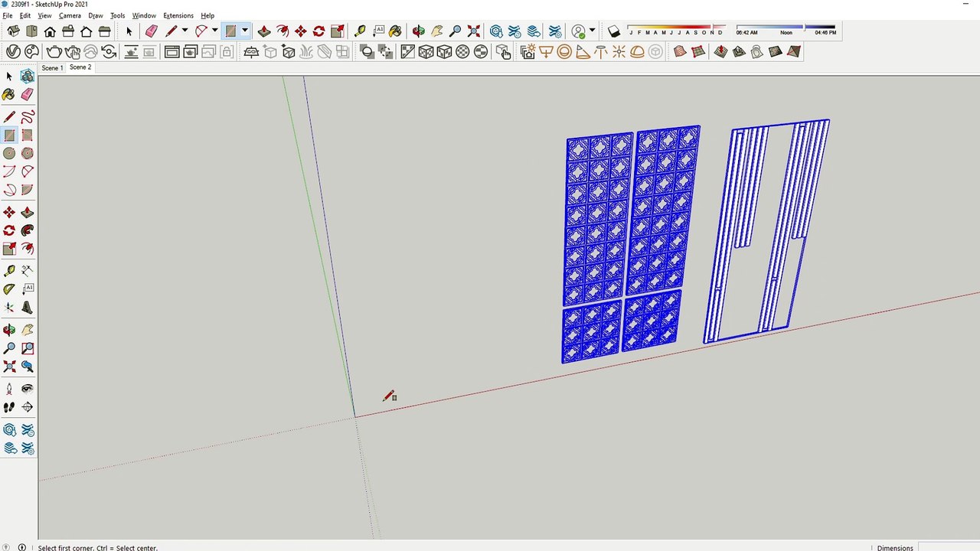Pick the Tape Measure tool in top toolbar
980x551 pixels.
tap(359, 31)
